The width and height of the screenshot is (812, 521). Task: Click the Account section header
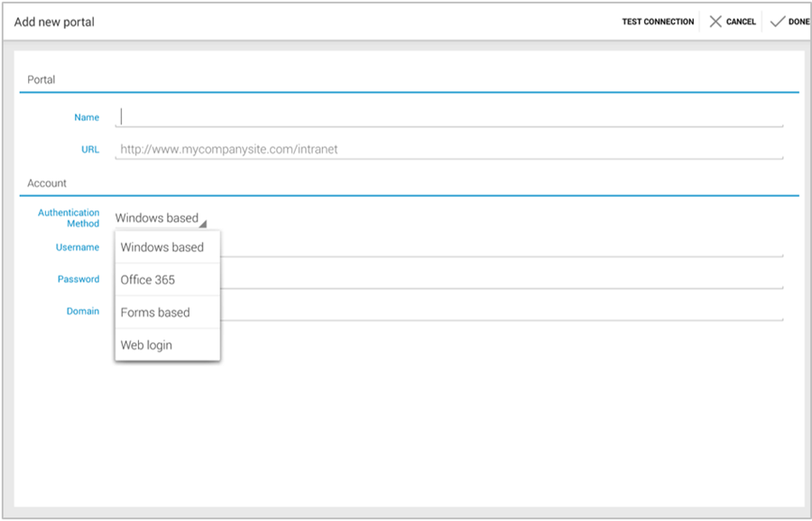coord(47,183)
